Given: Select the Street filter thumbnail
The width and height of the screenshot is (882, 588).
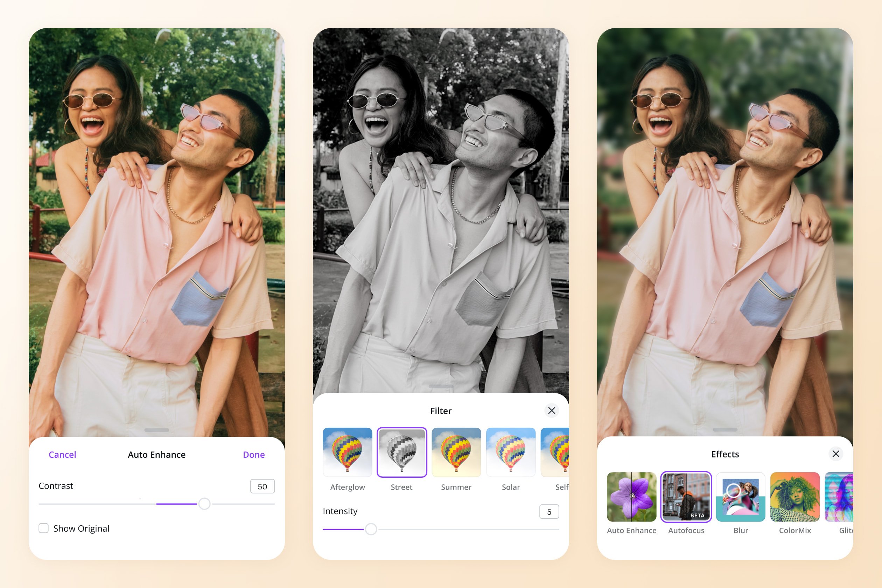Looking at the screenshot, I should (401, 454).
